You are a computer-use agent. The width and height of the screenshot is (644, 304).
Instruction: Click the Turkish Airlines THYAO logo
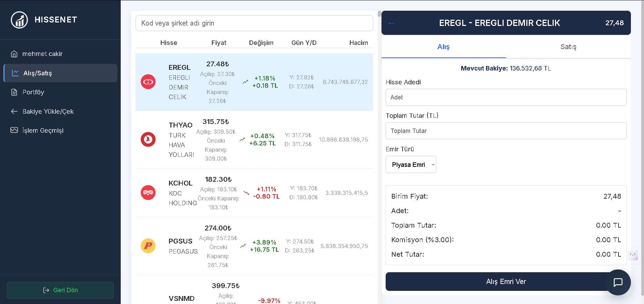[x=148, y=140]
